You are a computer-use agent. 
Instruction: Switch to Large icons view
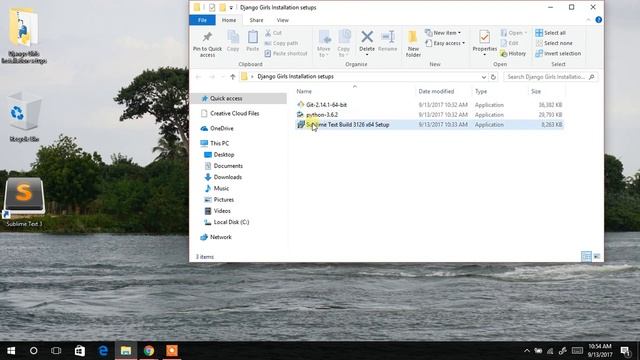tap(596, 256)
